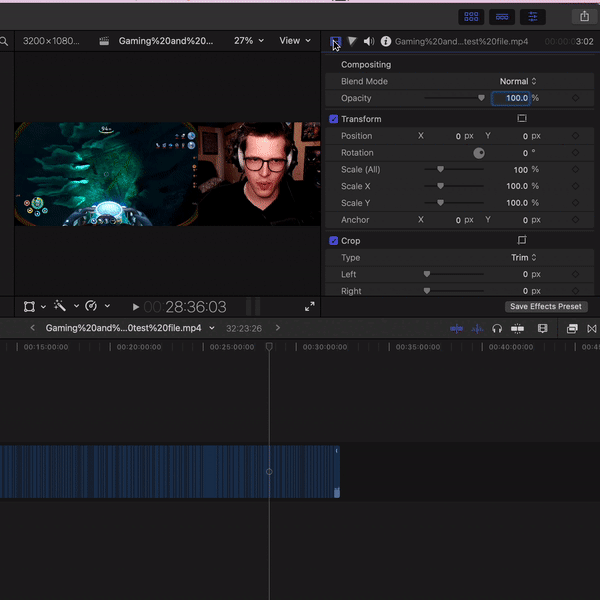Click Save Effects Preset button

point(545,307)
